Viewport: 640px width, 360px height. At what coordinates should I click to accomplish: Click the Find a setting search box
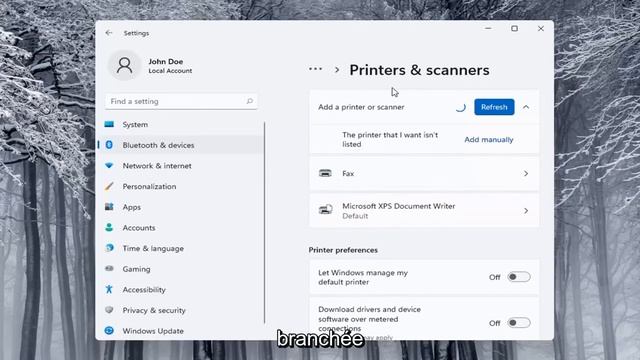(x=181, y=101)
